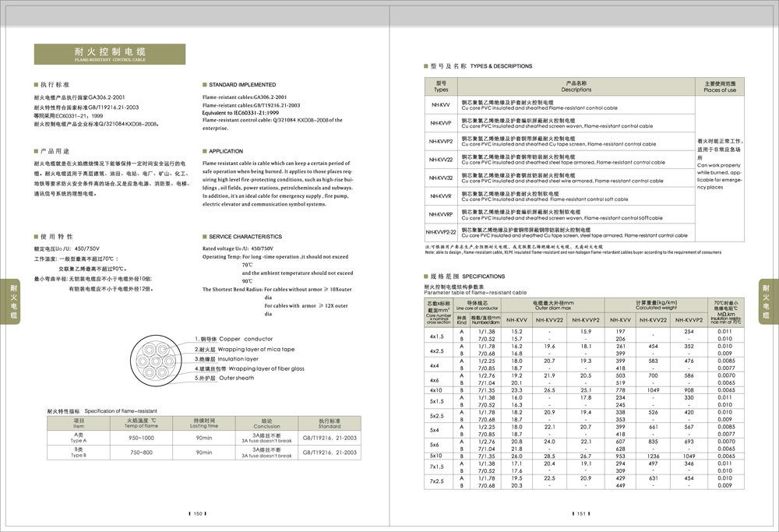The image size is (779, 532).
Task: Click the 5x2.5 row label
Action: pos(437,416)
